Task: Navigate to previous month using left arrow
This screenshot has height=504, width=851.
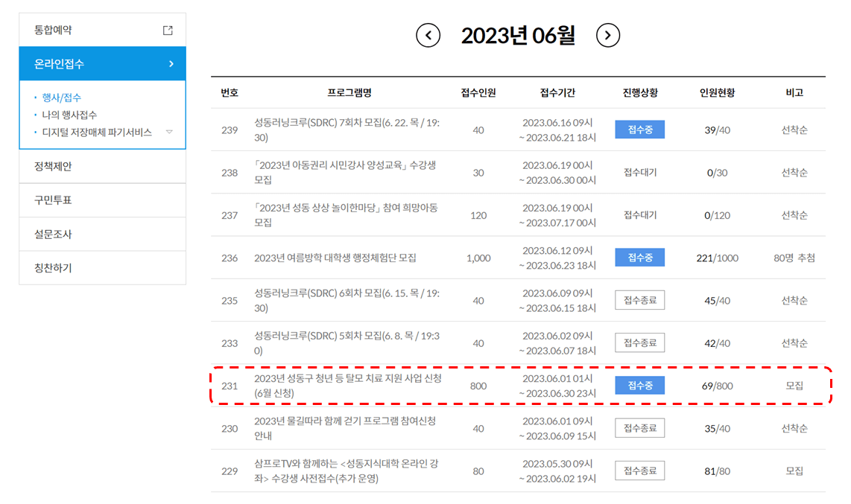Action: point(427,34)
